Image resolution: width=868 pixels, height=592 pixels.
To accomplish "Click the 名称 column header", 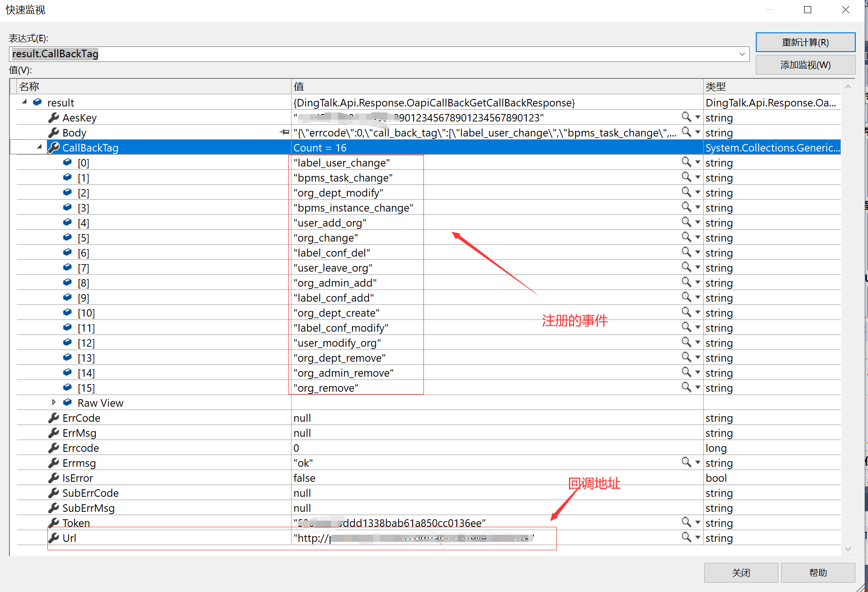I will (154, 86).
